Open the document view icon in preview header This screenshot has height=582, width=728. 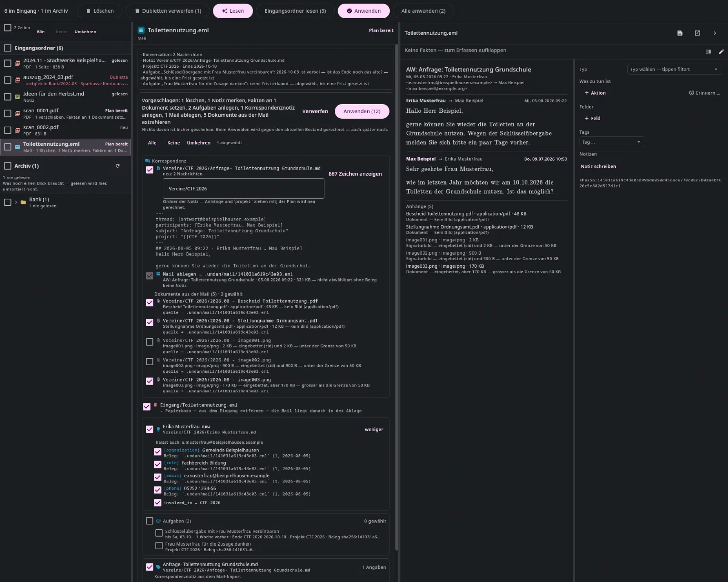pyautogui.click(x=680, y=33)
